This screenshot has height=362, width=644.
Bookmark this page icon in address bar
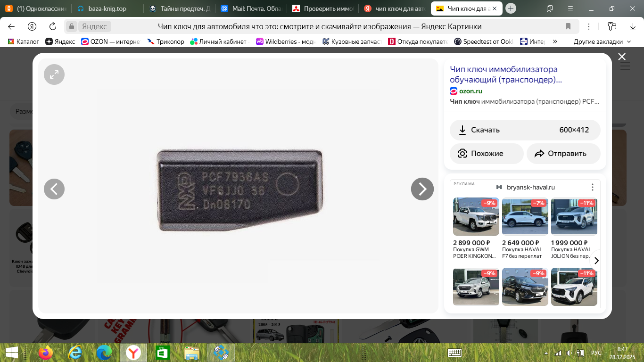568,26
